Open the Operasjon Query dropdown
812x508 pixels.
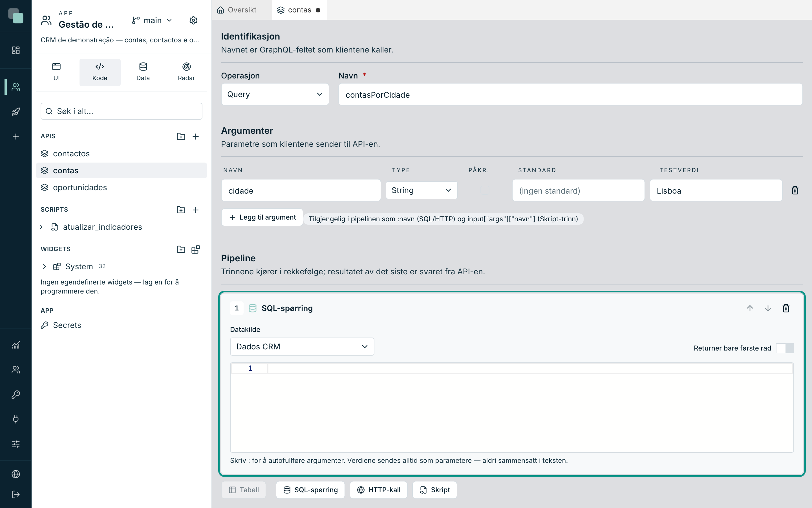pos(275,95)
